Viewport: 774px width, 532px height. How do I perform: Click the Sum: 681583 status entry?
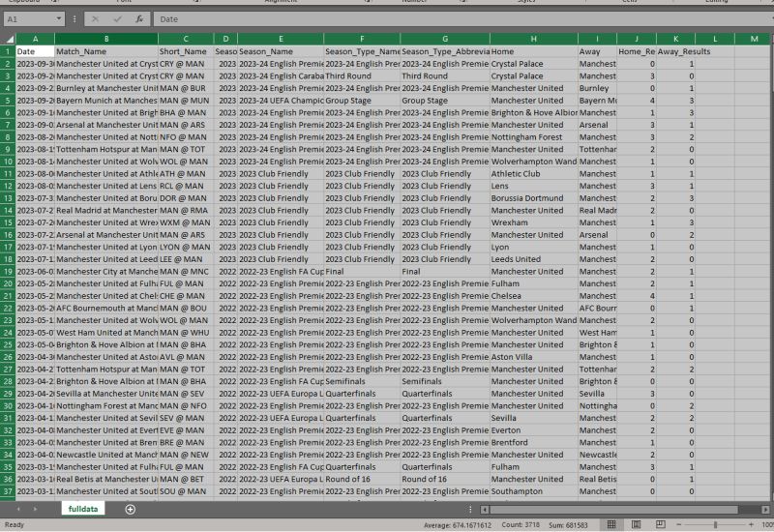568,525
